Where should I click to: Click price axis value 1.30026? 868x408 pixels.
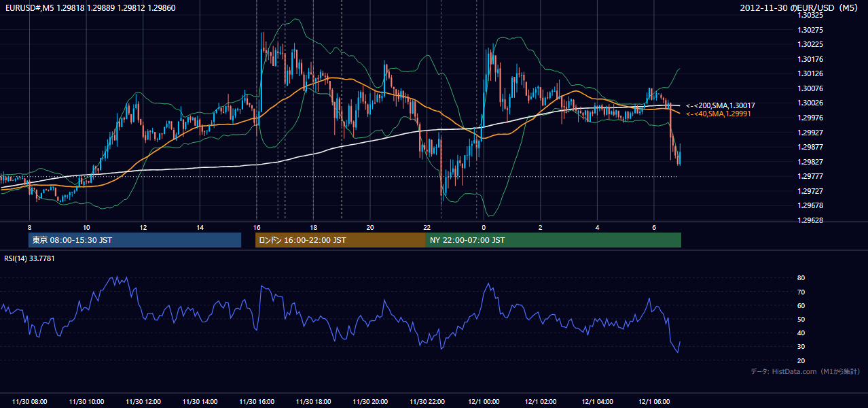(x=811, y=103)
